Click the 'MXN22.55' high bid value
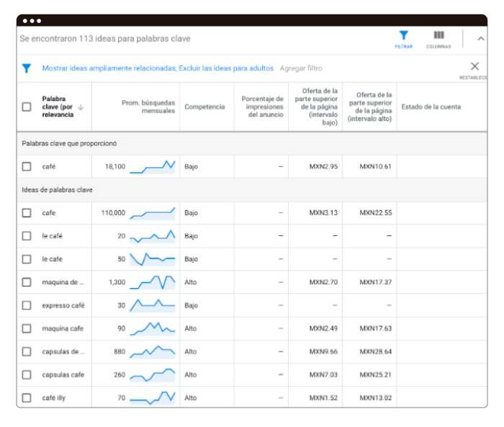Viewport: 504px width, 427px height. click(x=375, y=212)
